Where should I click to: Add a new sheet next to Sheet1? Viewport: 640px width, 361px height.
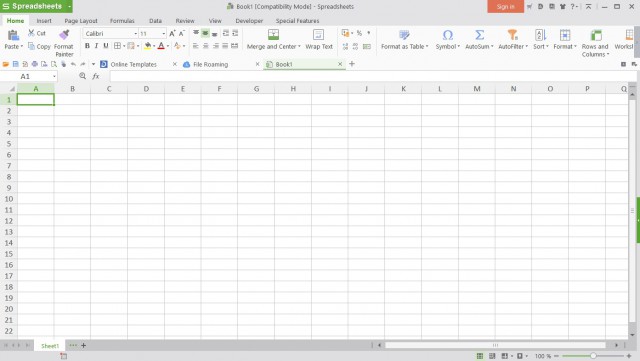pyautogui.click(x=84, y=345)
